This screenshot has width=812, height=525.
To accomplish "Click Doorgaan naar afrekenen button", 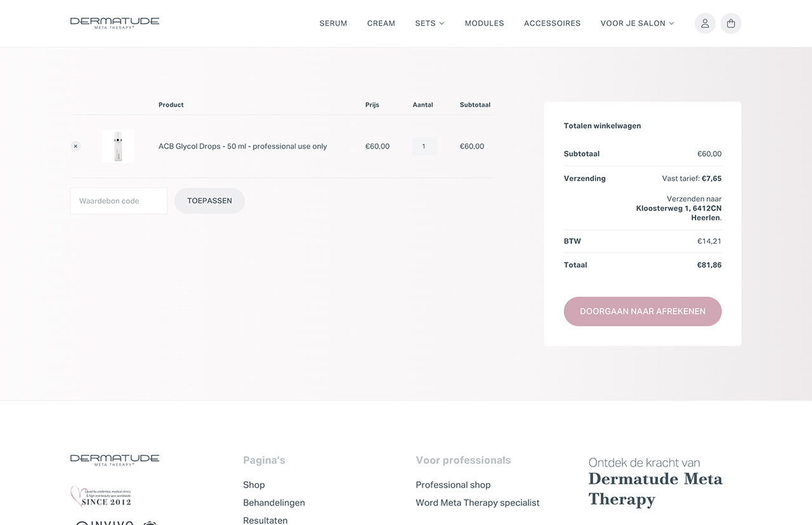I will [643, 312].
